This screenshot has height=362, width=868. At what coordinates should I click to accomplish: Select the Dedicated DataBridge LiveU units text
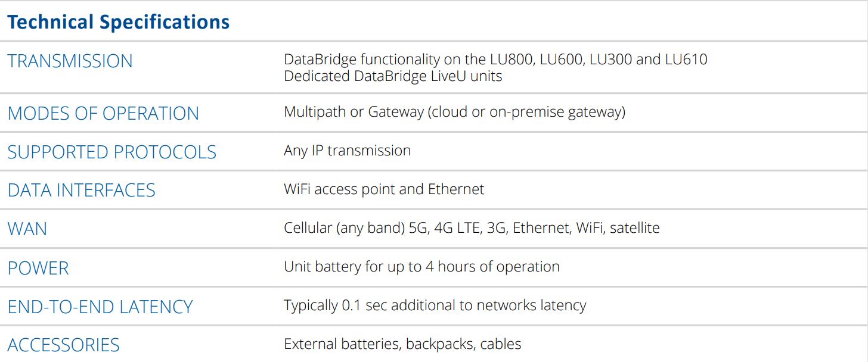click(393, 76)
